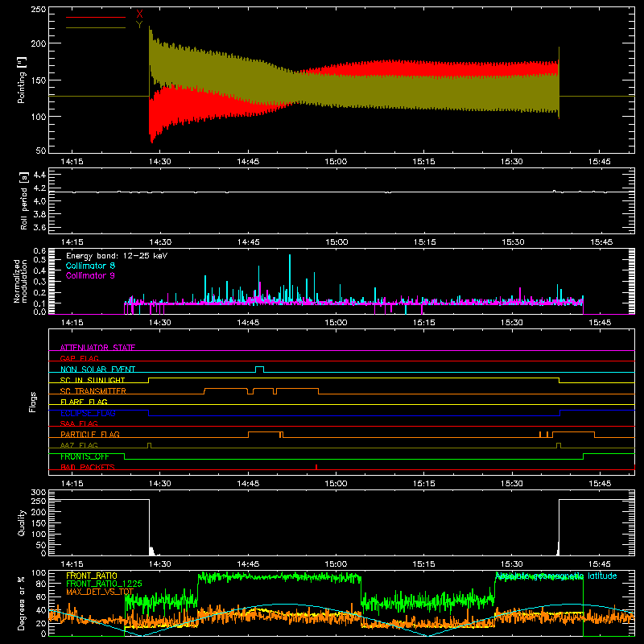Click the green FRONT_RATIO_1225 legend entry
Screen dimensions: 644x644
[x=104, y=584]
